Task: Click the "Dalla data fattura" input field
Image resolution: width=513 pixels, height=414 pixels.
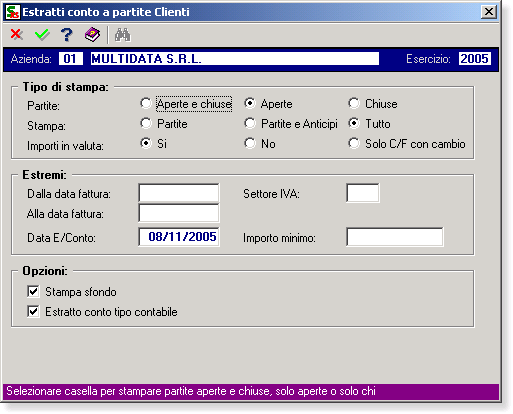Action: pyautogui.click(x=179, y=193)
